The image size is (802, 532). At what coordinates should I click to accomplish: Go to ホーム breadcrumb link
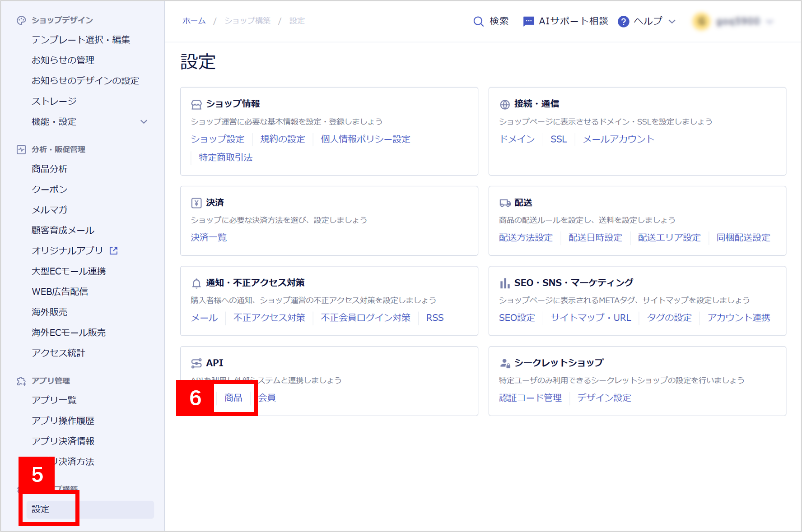click(194, 21)
